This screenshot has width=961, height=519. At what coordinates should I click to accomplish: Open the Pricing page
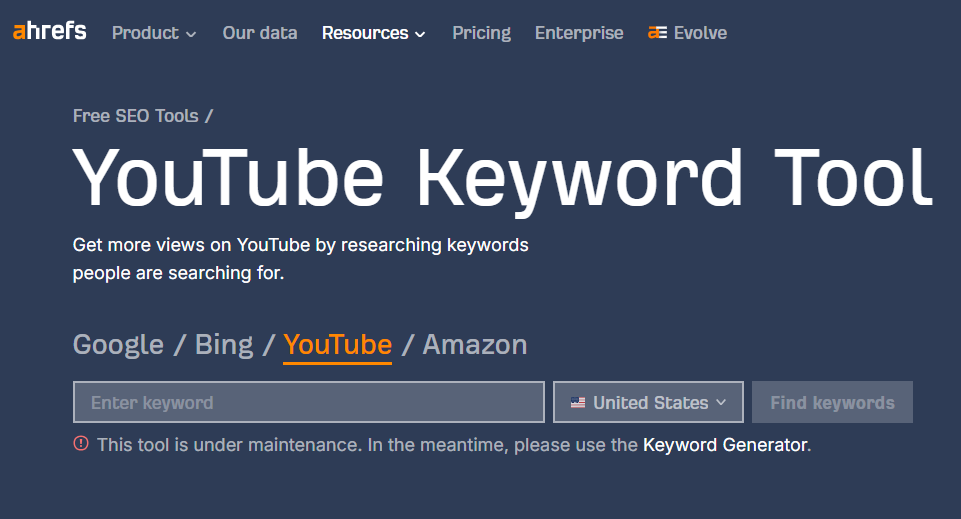pyautogui.click(x=481, y=33)
